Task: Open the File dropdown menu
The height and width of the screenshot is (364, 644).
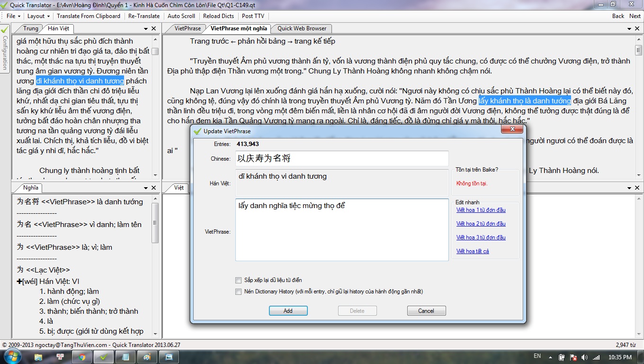Action: tap(13, 16)
